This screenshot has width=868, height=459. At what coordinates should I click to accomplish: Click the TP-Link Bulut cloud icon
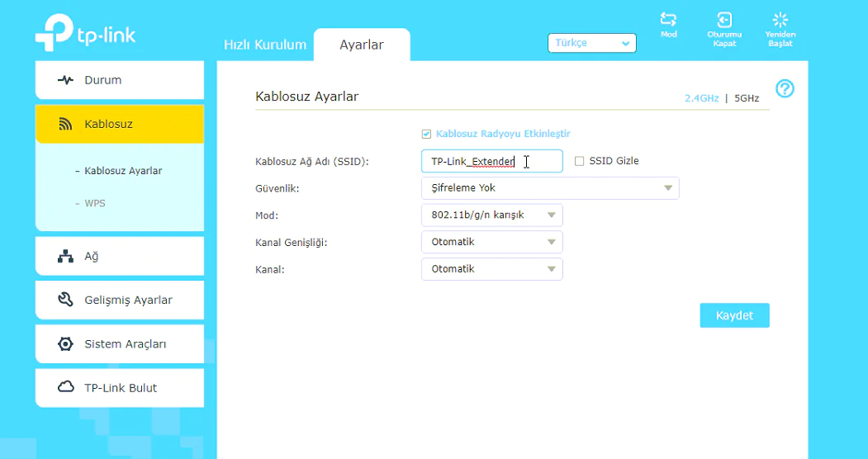click(65, 387)
